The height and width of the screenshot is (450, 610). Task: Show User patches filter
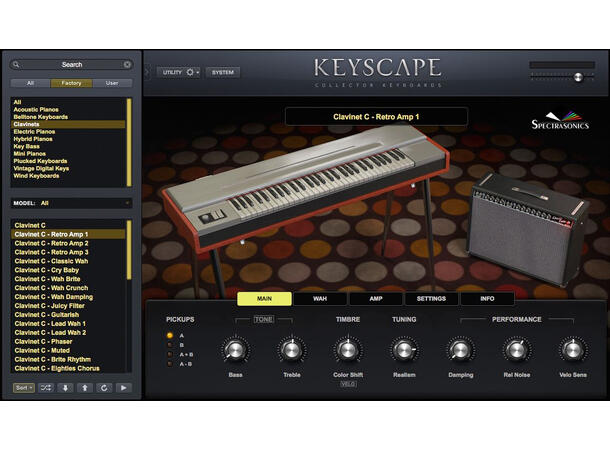[x=112, y=83]
